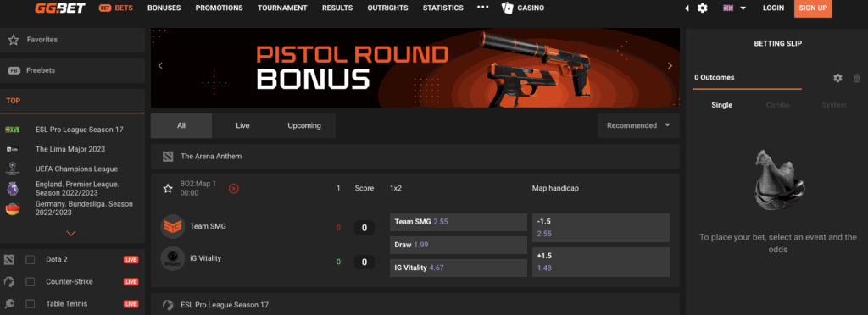Open RESULTS in top navigation
This screenshot has height=315, width=868.
[x=337, y=8]
